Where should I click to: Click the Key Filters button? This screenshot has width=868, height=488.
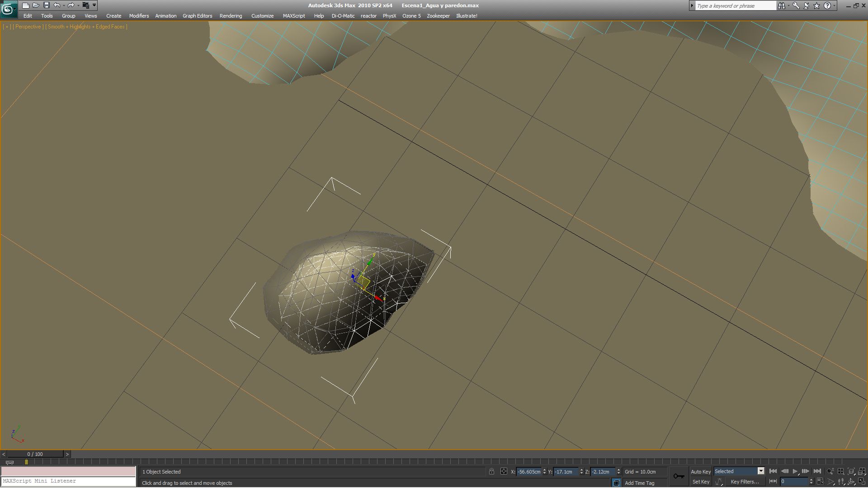745,482
